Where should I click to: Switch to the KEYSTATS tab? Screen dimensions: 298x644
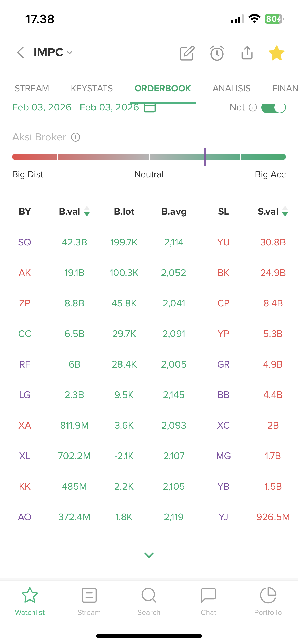(x=92, y=88)
